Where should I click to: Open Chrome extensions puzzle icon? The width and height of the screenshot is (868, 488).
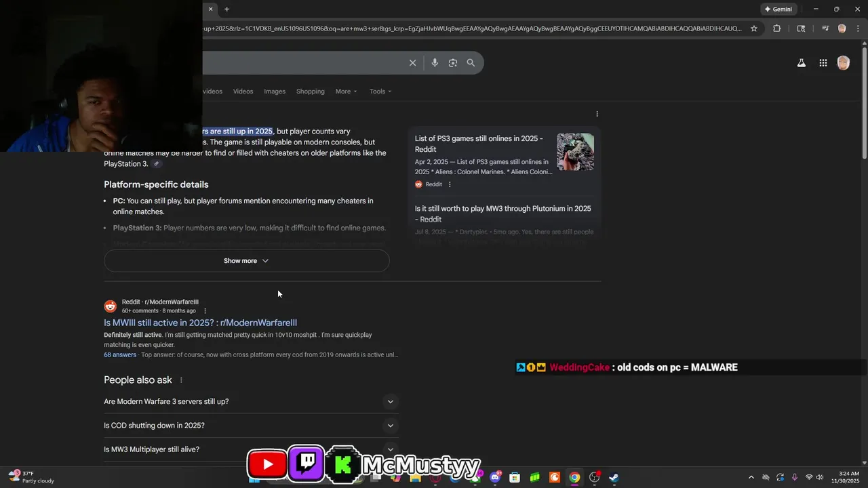(776, 28)
